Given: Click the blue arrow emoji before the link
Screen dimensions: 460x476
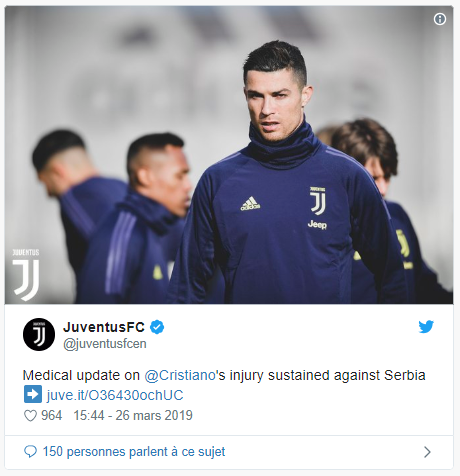Looking at the screenshot, I should [x=33, y=394].
